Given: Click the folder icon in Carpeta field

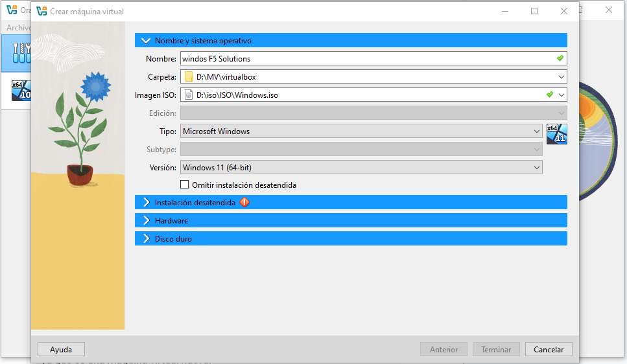Looking at the screenshot, I should point(189,76).
